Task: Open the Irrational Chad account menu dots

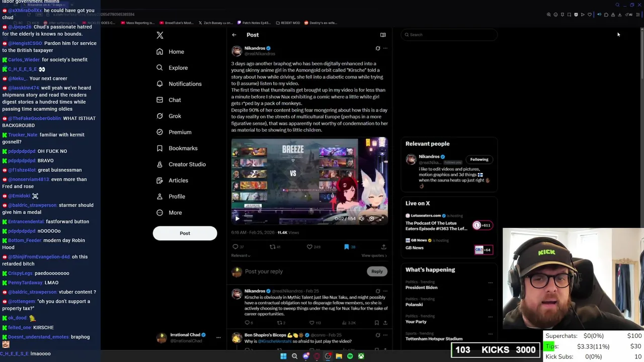Action: [218, 338]
